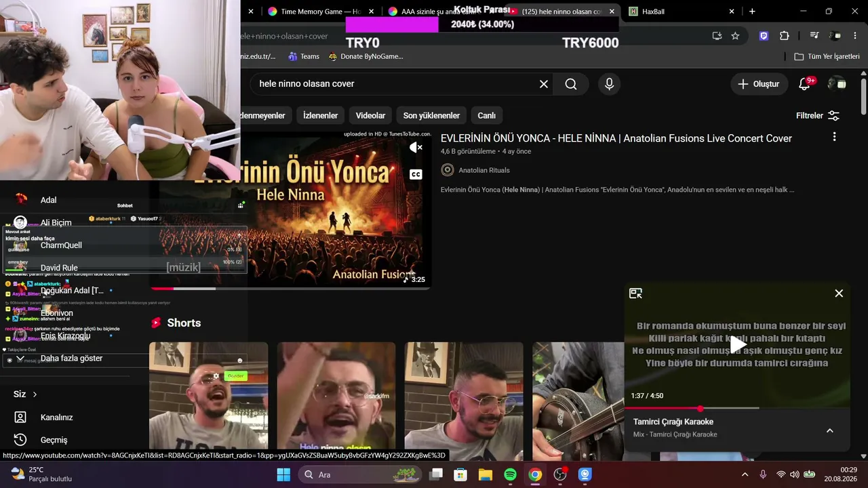Expand the miniplayer Mix playlist panel

tap(829, 430)
